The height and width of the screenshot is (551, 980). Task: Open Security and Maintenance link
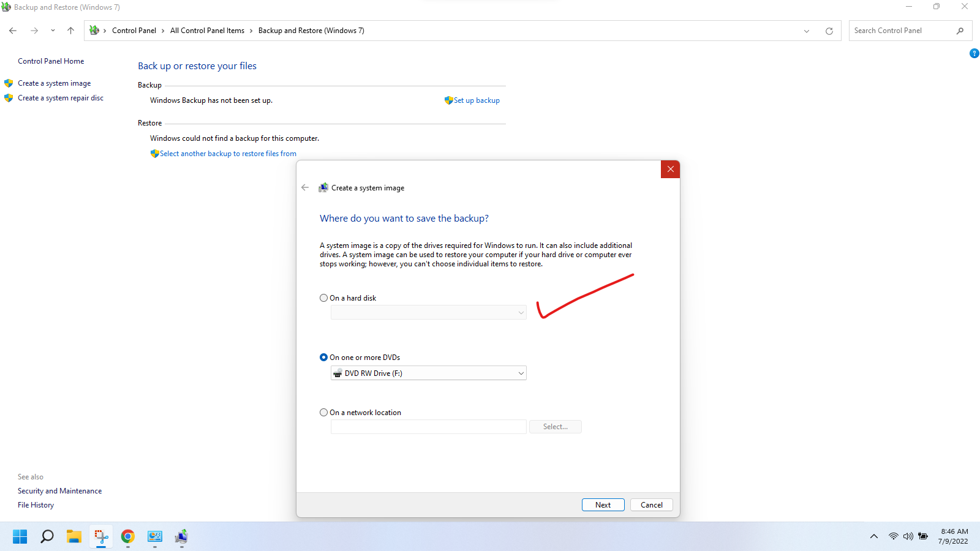coord(59,491)
